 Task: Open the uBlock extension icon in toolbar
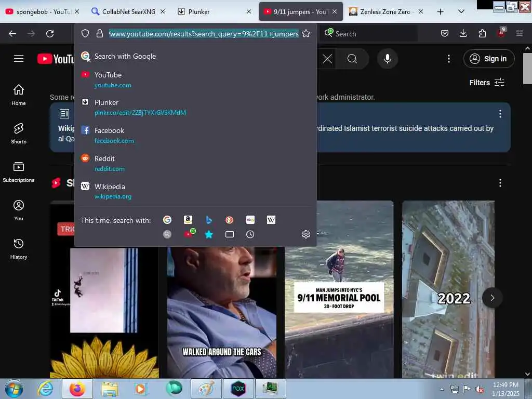pyautogui.click(x=501, y=33)
